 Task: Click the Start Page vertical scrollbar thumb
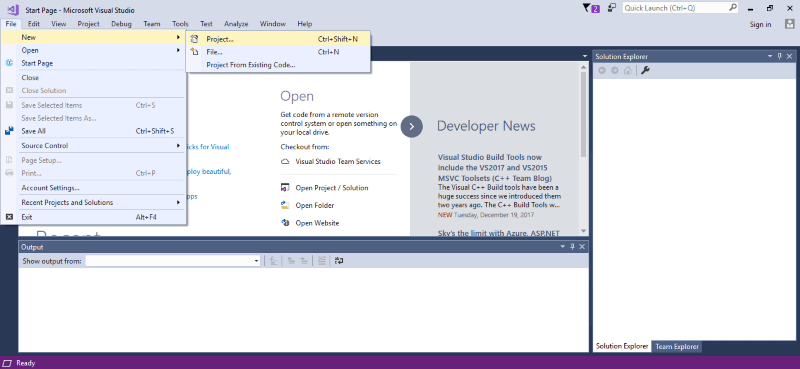[x=584, y=114]
